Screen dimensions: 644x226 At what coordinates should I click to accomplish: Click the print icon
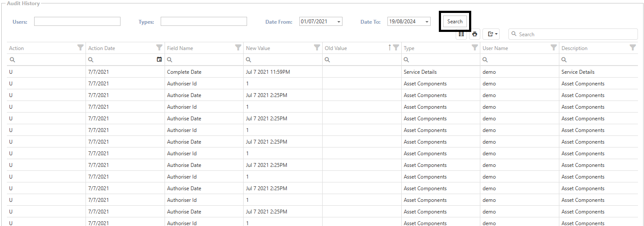pyautogui.click(x=475, y=35)
